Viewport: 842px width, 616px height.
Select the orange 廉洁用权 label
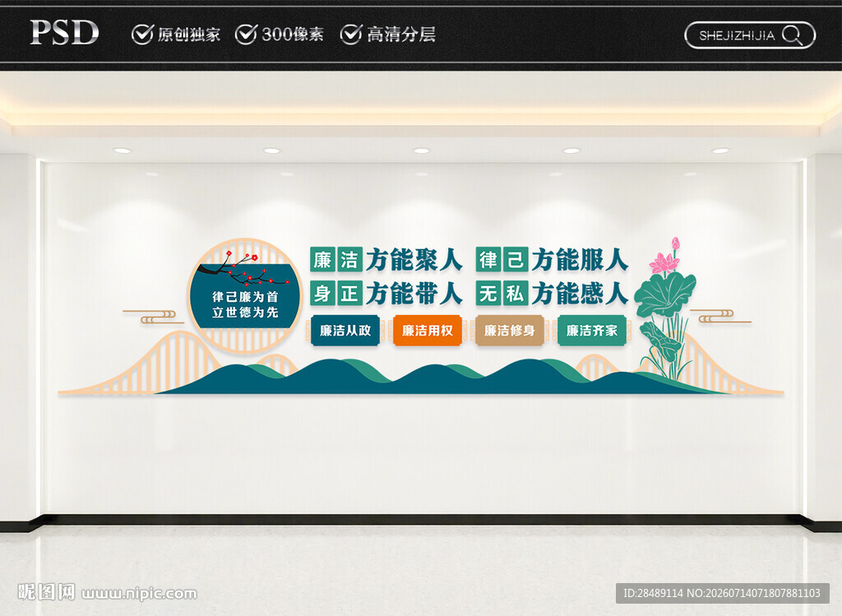pyautogui.click(x=428, y=331)
